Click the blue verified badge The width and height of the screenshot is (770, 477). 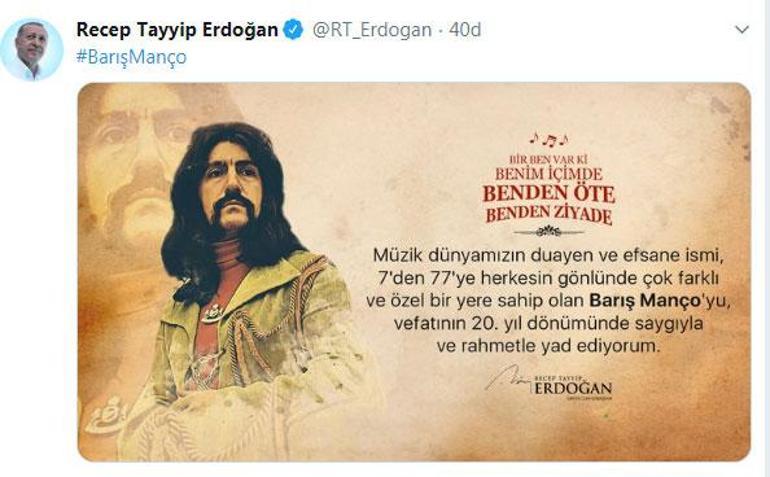[294, 30]
